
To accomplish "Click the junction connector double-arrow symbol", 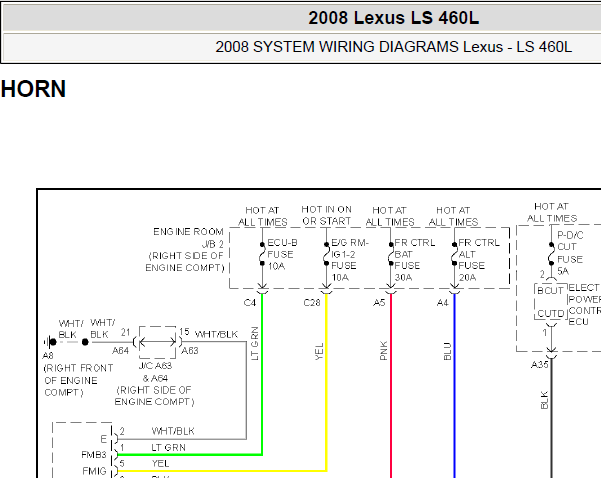I will coord(157,342).
